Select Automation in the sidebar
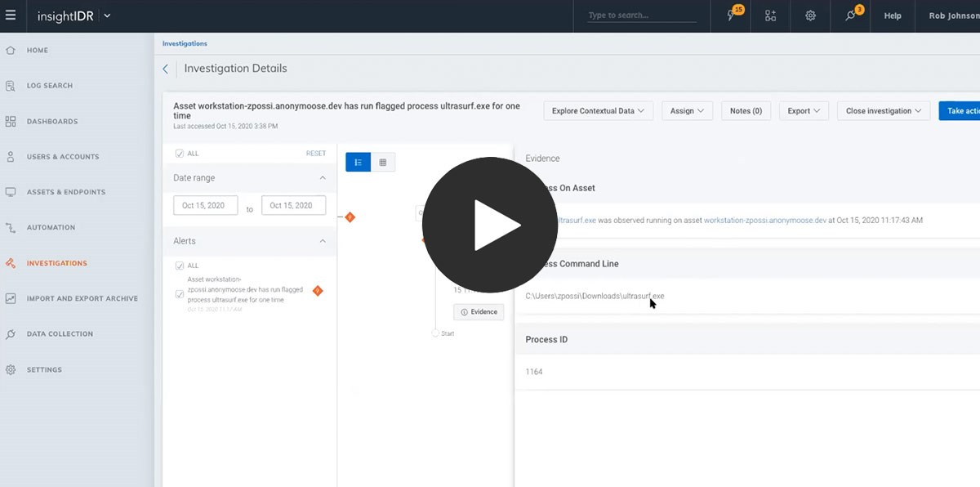This screenshot has width=980, height=487. coord(51,227)
